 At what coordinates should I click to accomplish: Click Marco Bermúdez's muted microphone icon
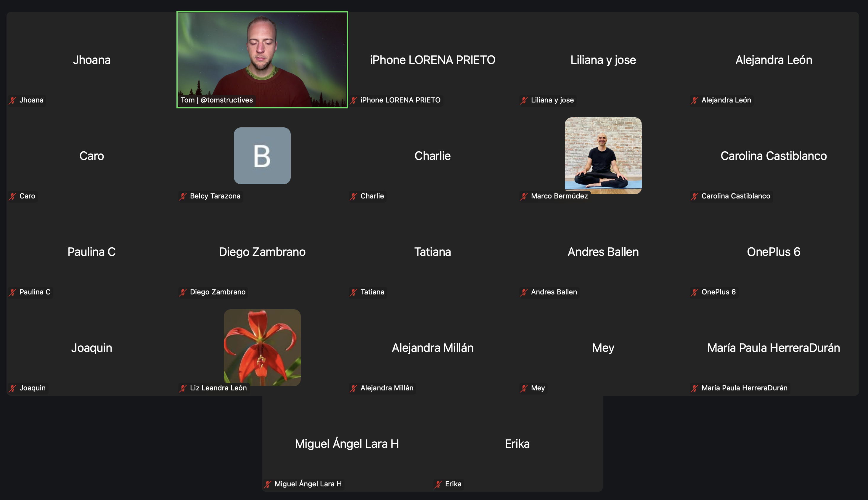click(x=524, y=196)
